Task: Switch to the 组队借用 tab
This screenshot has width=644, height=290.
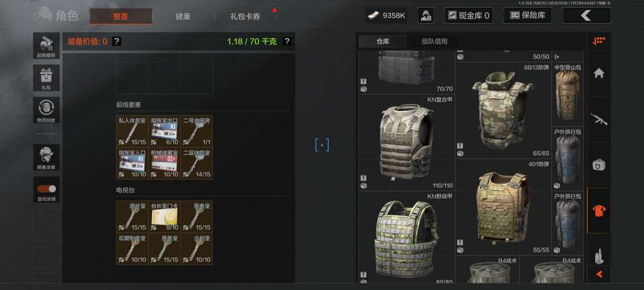Action: coord(434,41)
